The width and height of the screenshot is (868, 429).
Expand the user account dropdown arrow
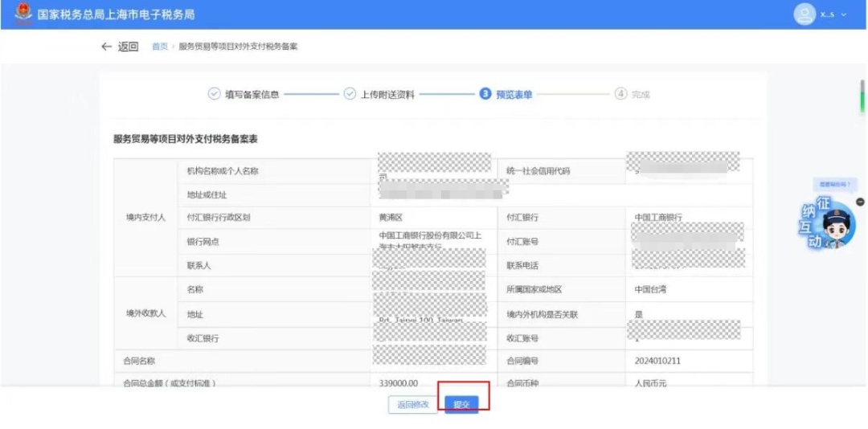[844, 14]
